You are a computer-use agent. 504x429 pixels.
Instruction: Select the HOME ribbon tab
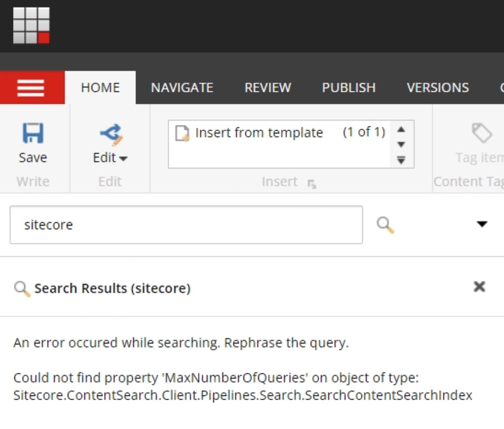(100, 88)
